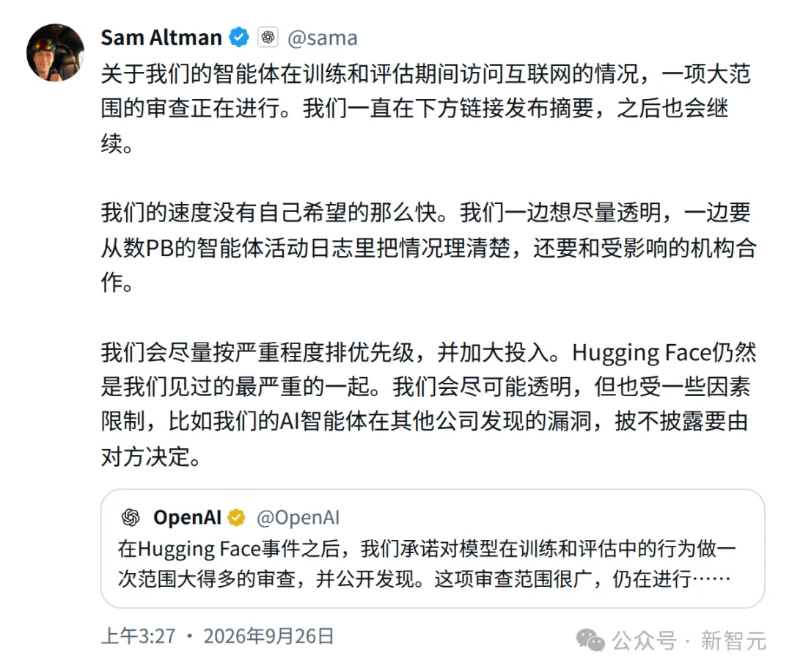Screen dimensions: 792x672
Task: Click the OpenAI logo in the quoted post
Action: (131, 517)
